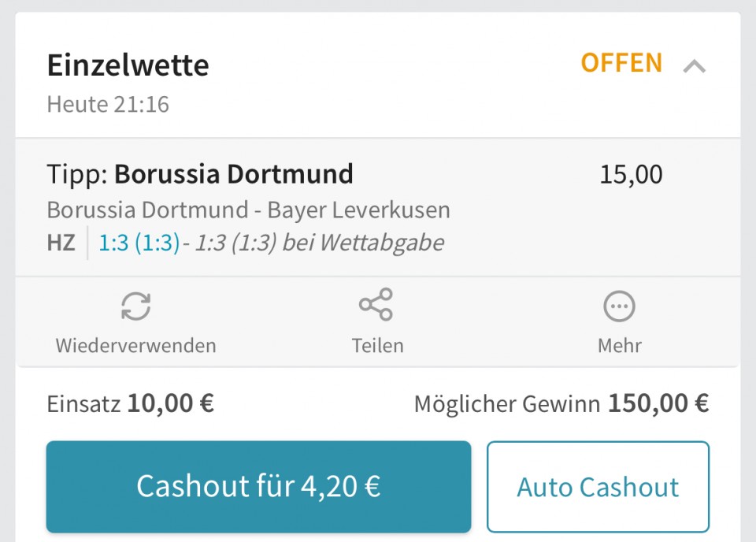Image resolution: width=756 pixels, height=542 pixels.
Task: Click the live score 1:3 (1:3)
Action: (139, 243)
